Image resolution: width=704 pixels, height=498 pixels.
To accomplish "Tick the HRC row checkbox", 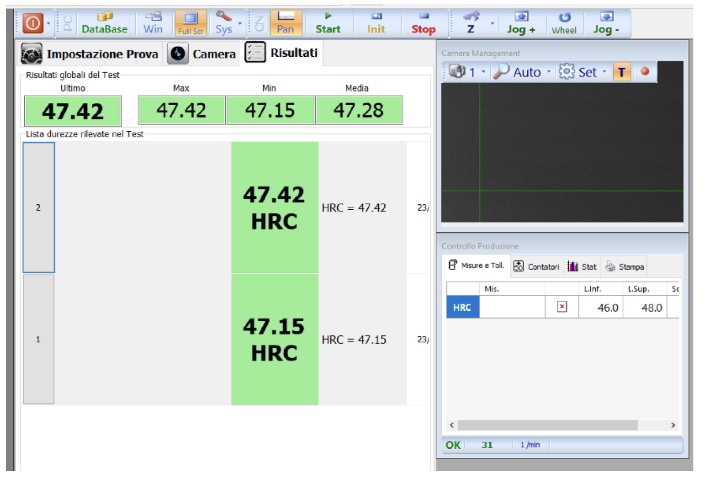I will click(x=562, y=308).
